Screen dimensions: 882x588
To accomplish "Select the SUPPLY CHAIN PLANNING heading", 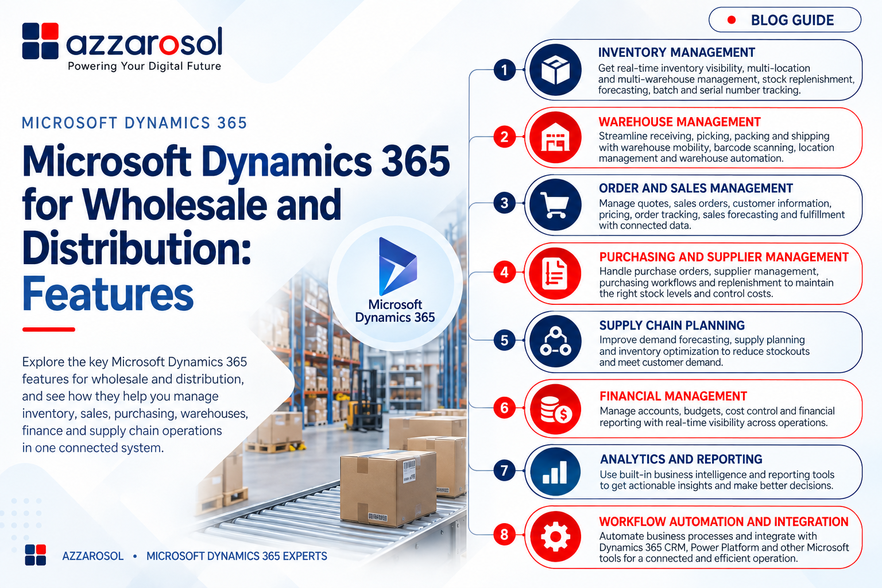I will coord(672,326).
